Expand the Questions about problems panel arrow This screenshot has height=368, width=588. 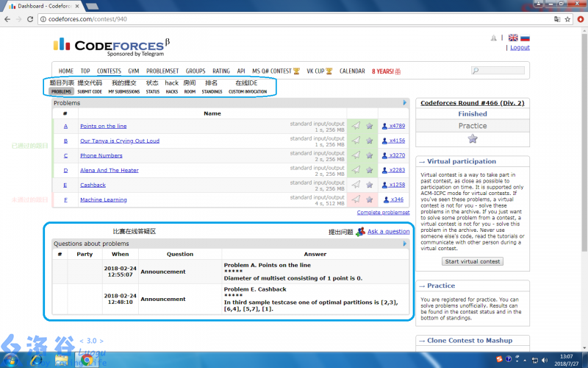click(x=404, y=244)
